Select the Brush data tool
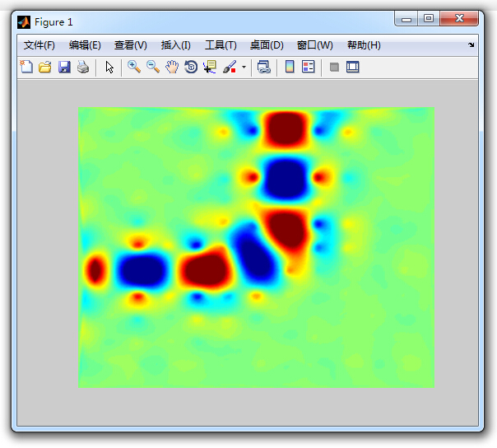Screen dimensions: 497x448 pos(230,67)
